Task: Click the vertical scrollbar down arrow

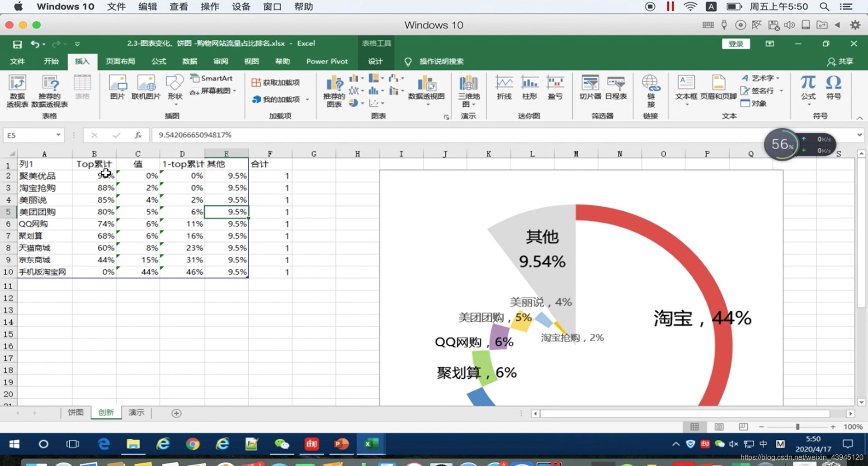Action: (861, 402)
